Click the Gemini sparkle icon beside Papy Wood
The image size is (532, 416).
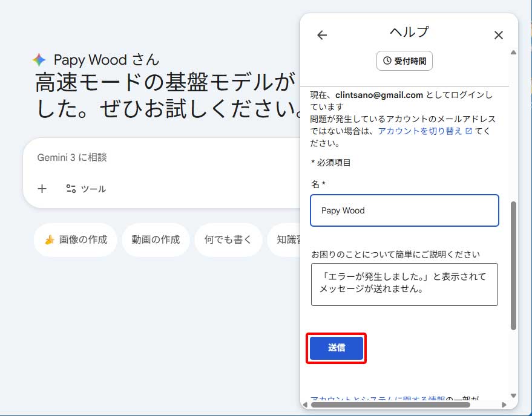tap(40, 60)
